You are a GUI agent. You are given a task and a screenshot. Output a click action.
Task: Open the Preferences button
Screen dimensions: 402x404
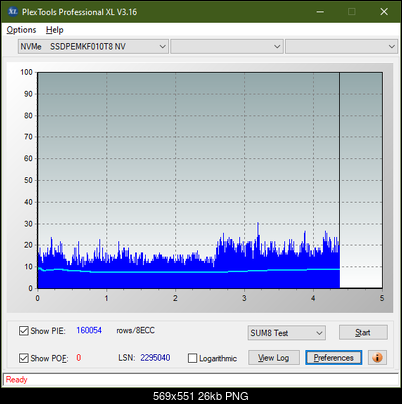point(333,358)
